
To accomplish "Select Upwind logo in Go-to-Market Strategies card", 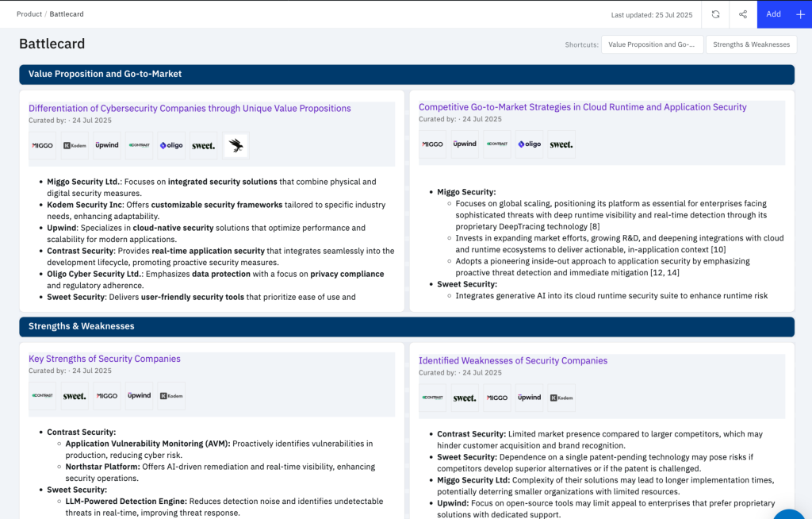I will 465,144.
